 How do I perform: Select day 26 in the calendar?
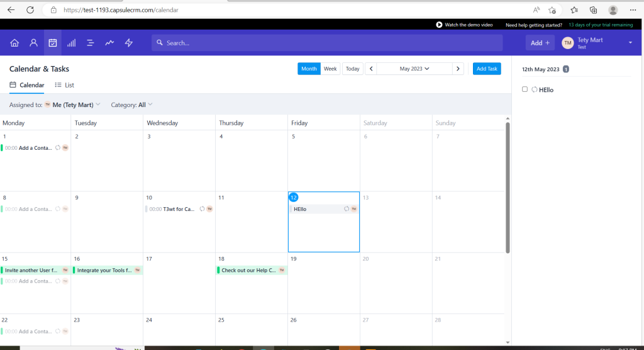click(324, 330)
